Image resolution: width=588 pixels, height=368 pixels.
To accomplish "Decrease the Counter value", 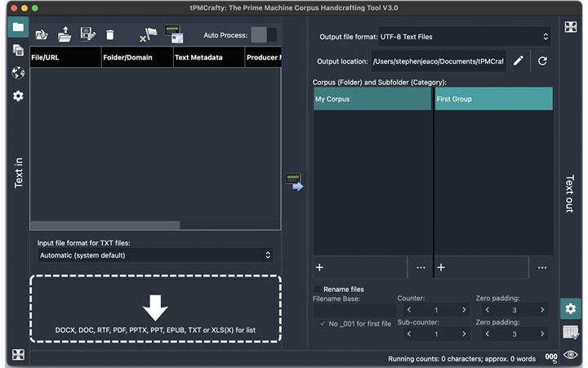I will 409,310.
